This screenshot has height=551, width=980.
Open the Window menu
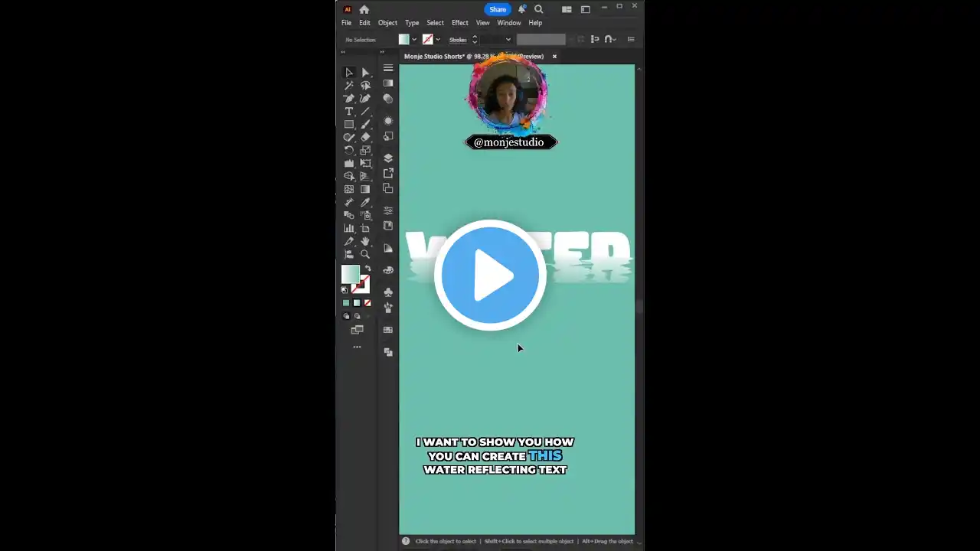pos(509,23)
